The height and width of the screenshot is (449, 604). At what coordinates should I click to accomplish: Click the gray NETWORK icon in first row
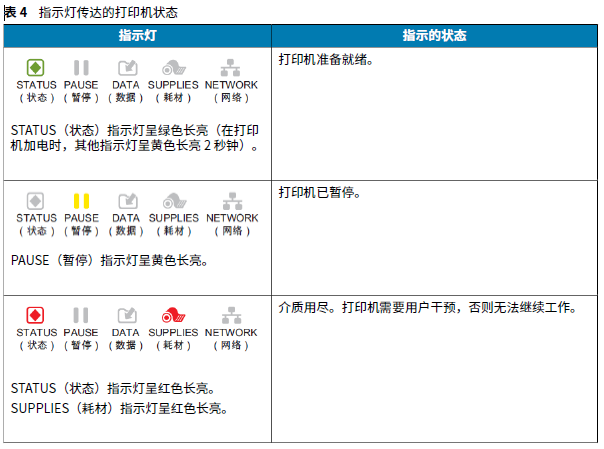click(230, 68)
